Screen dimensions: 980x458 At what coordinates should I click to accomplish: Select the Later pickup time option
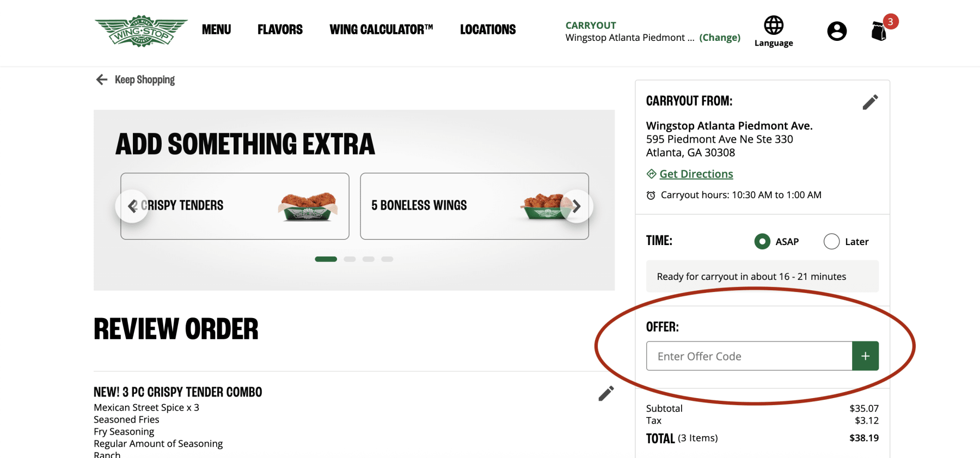tap(831, 241)
